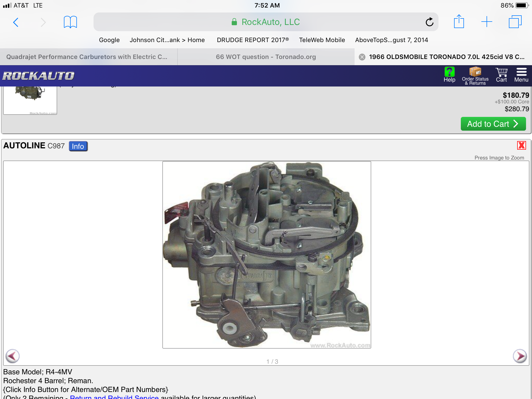Close the 1966 Oldsmobile Toronado tab
Viewport: 532px width, 399px height.
pyautogui.click(x=362, y=57)
